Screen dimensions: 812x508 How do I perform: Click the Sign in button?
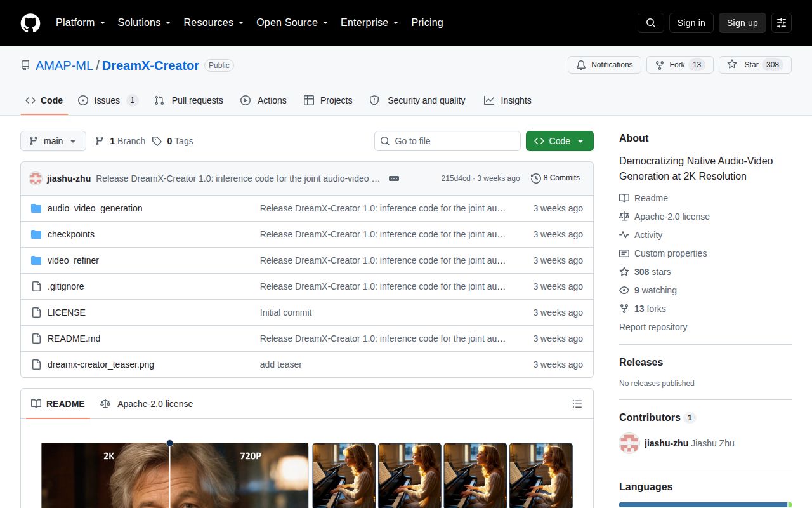point(691,23)
